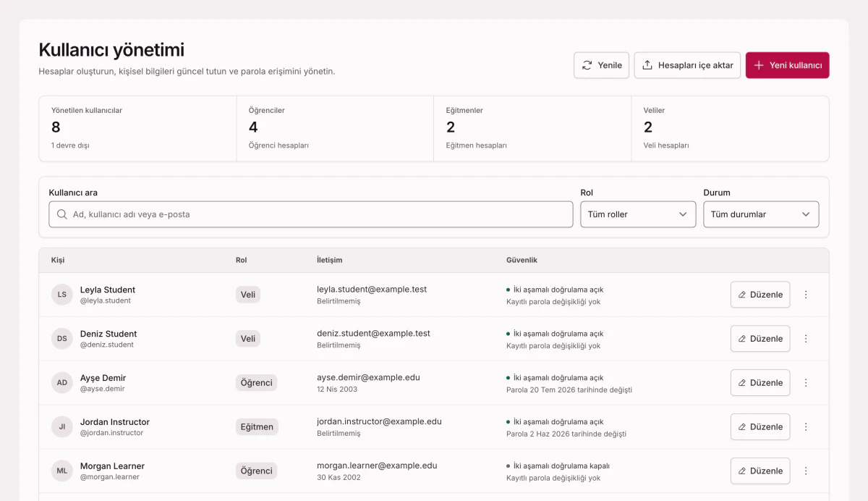The height and width of the screenshot is (501, 868).
Task: Click the email morgan.learner@example.edu
Action: coord(377,466)
